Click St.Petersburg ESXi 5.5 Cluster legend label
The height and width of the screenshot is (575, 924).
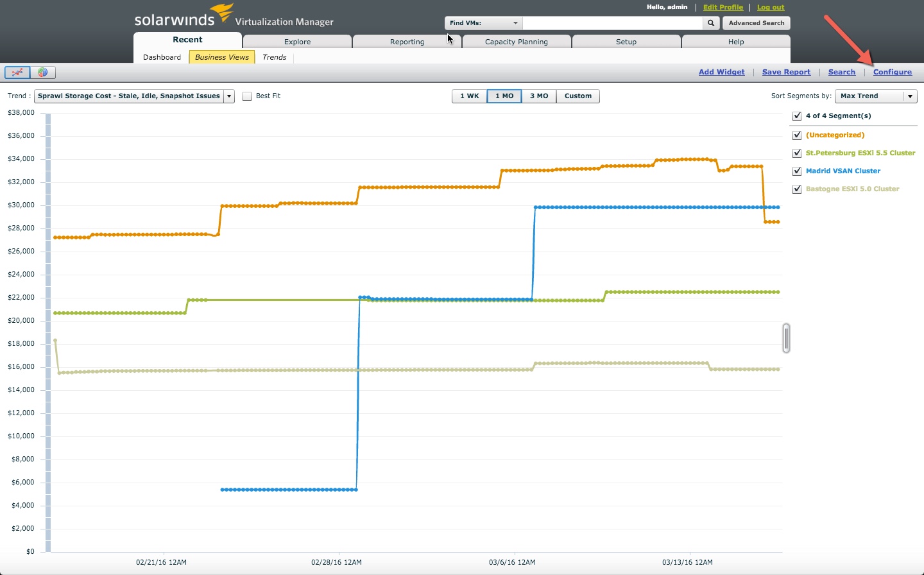coord(860,153)
